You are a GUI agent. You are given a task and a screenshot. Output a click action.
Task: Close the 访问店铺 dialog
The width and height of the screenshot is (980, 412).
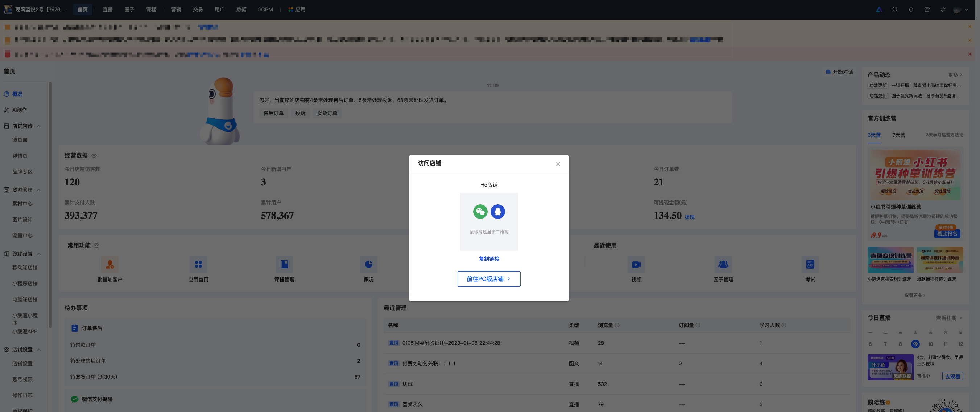click(558, 164)
